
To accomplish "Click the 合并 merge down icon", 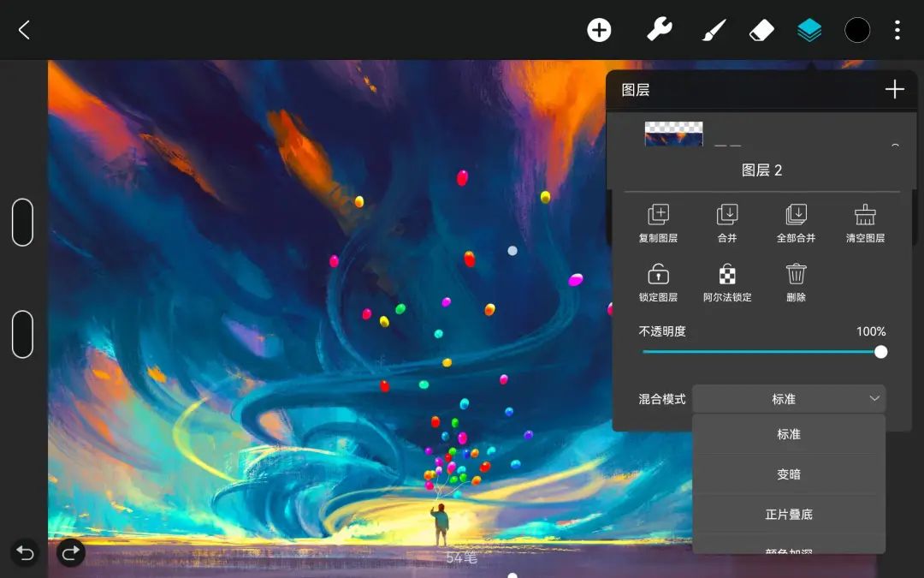I will (727, 214).
